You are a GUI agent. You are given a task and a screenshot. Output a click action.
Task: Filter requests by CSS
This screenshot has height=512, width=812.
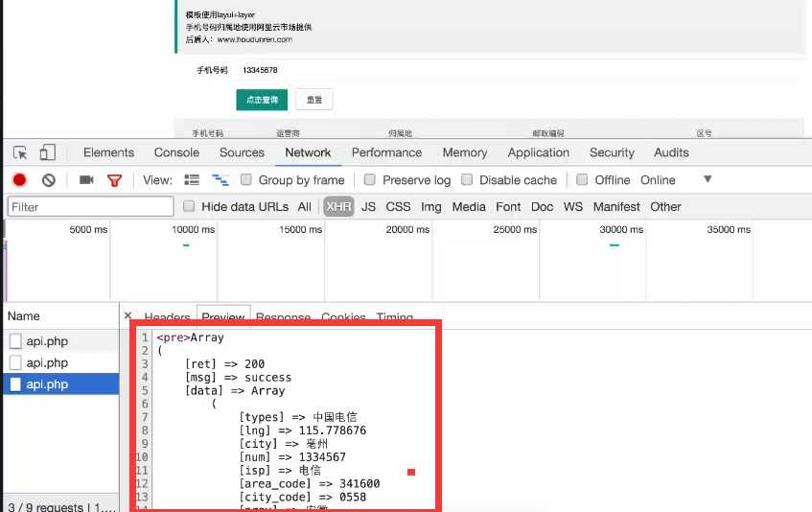point(398,206)
